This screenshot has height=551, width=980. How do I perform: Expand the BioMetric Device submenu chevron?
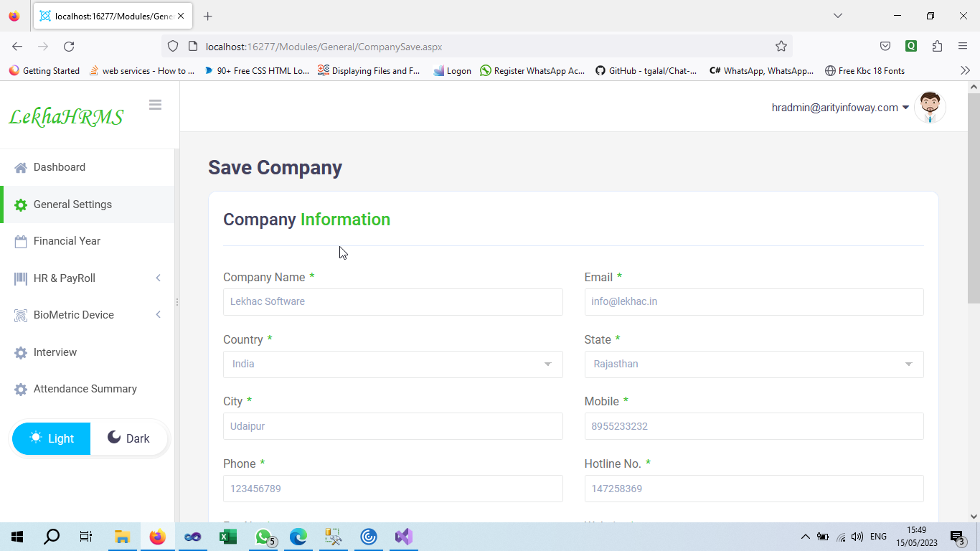[x=159, y=315]
